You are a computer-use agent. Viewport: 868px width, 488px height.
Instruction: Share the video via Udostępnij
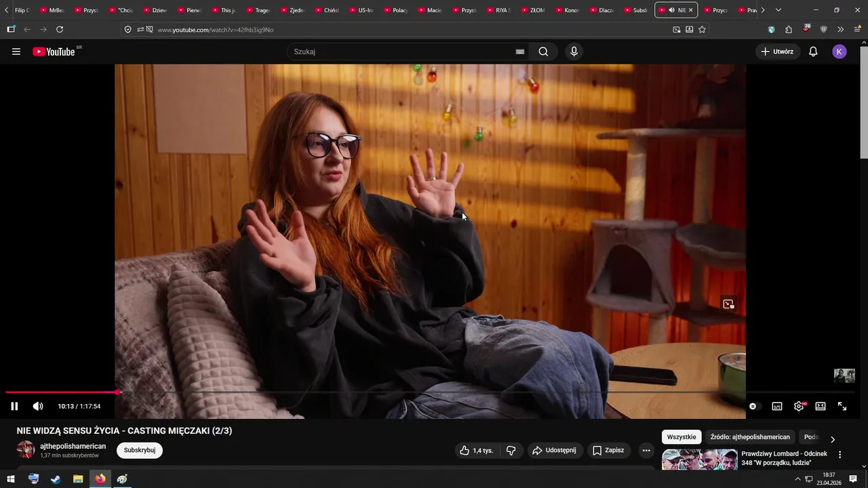(554, 450)
